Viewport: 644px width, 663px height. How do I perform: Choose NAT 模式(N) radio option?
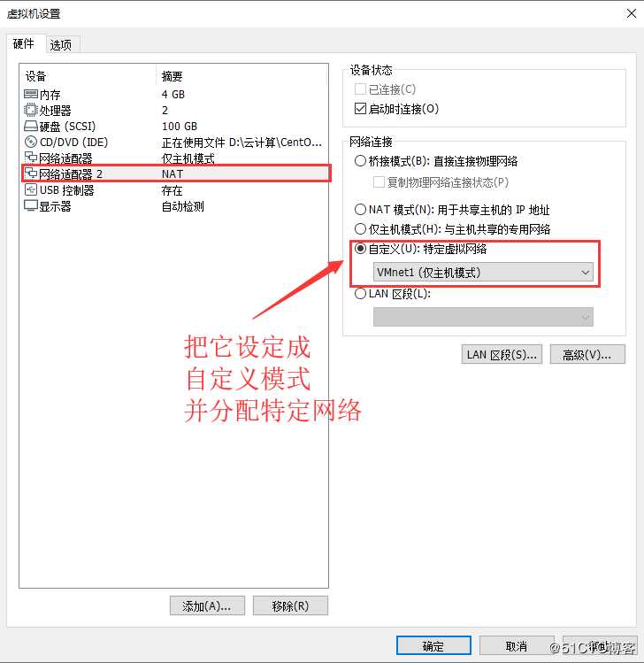pyautogui.click(x=360, y=209)
